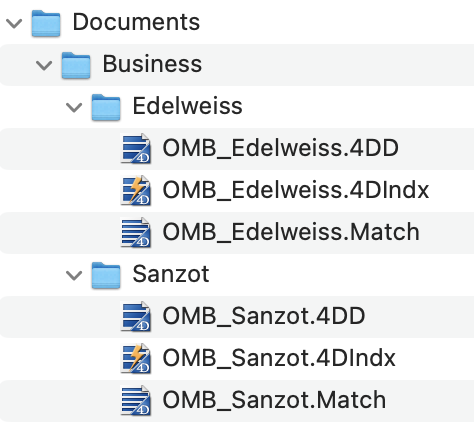Screen dimensions: 474x426
Task: Select the OMB_Edelweiss.4DIndx file name
Action: click(296, 190)
